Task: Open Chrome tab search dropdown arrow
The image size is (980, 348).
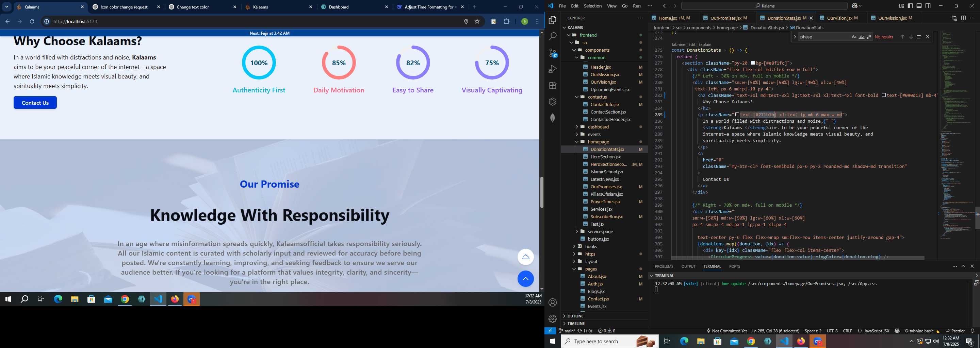Action: pos(6,7)
